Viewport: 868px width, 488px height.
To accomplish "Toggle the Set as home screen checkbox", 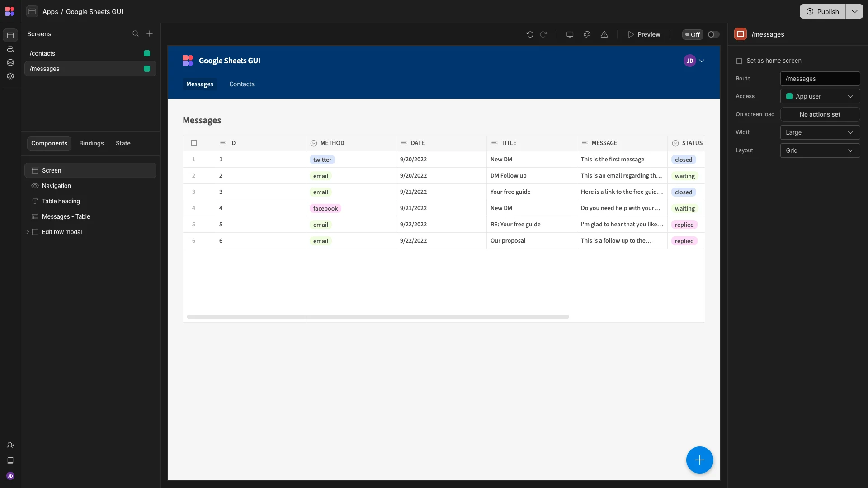I will pos(739,61).
